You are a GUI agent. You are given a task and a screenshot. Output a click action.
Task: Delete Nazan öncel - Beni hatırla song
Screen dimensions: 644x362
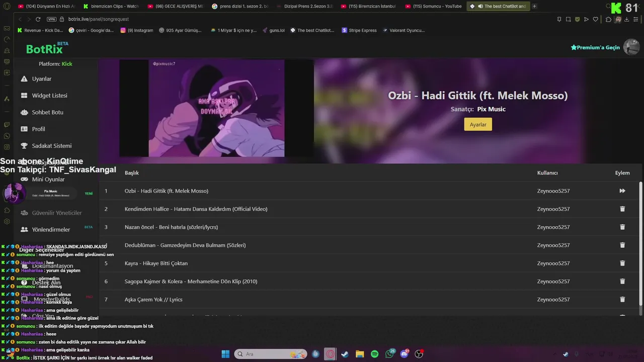(622, 227)
